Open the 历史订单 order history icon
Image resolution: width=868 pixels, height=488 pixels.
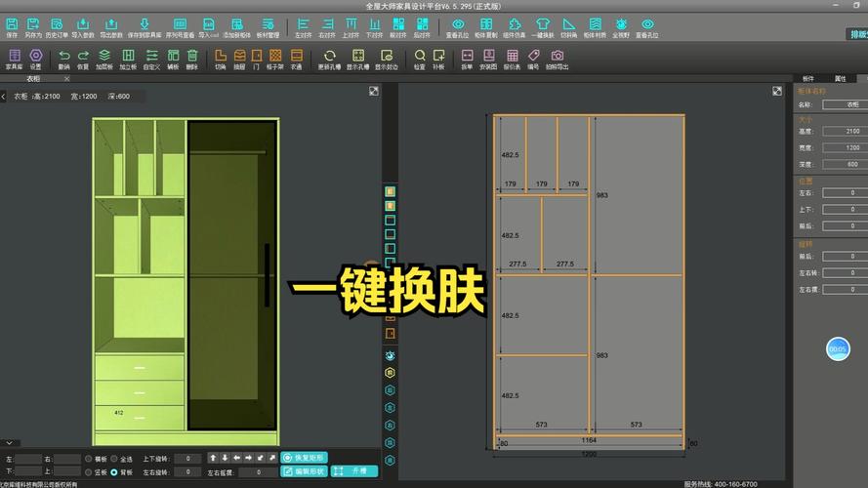pos(57,26)
